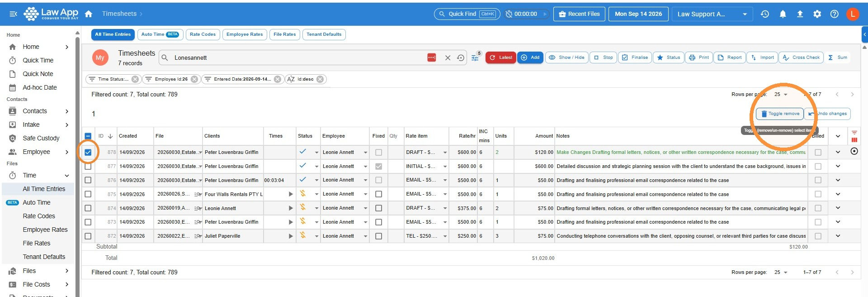This screenshot has width=868, height=297.
Task: Start timer on row 872 Juliet Paperville
Action: click(x=291, y=236)
